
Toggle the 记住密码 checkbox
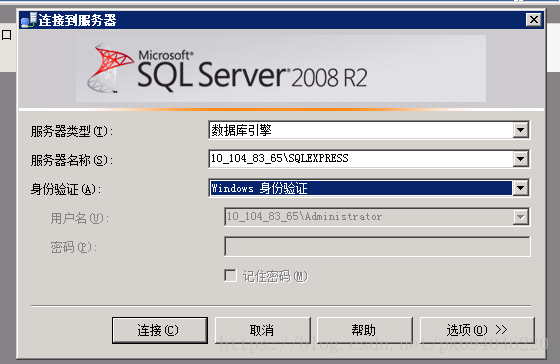click(x=230, y=276)
